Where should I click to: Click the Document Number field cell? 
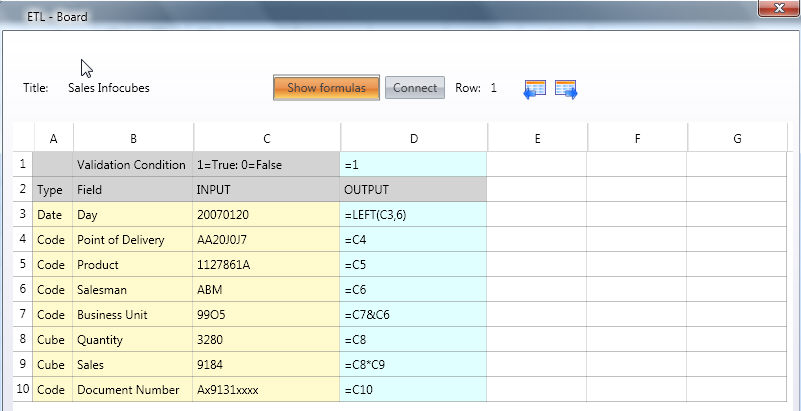[133, 390]
